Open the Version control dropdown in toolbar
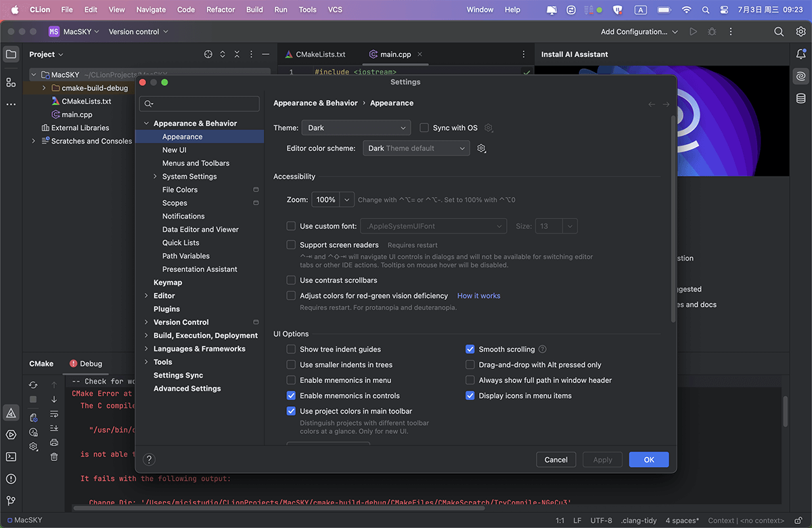This screenshot has height=528, width=812. [138, 32]
